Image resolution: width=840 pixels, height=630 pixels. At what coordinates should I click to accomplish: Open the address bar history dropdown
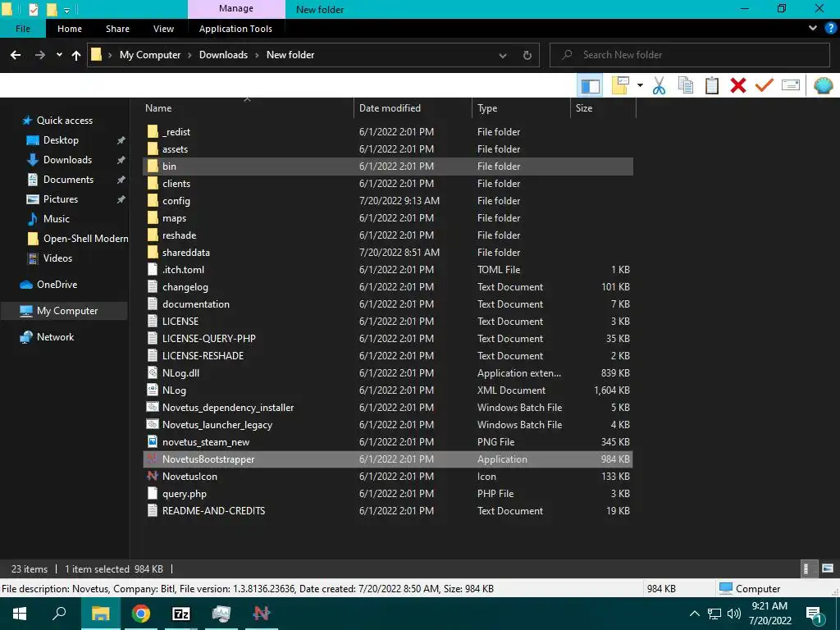point(503,55)
